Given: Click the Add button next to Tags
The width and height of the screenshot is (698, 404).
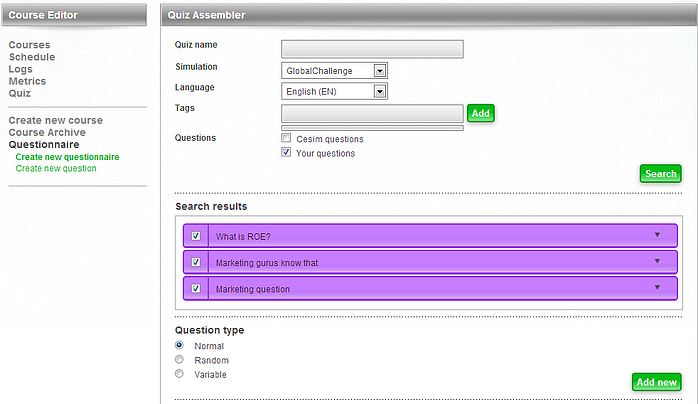Looking at the screenshot, I should click(480, 114).
